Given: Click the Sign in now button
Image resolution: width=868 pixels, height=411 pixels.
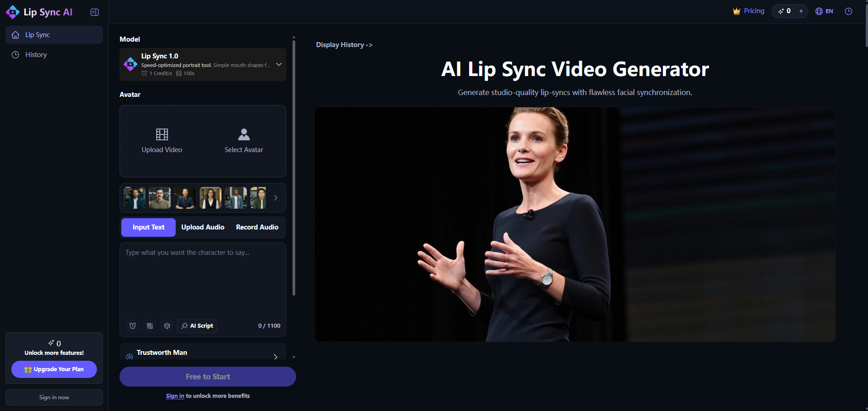Looking at the screenshot, I should click(x=54, y=397).
